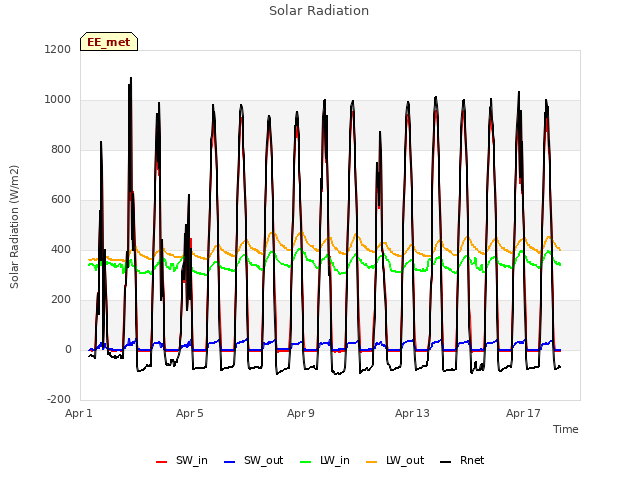Screen dimensions: 640x480
Task: Click the EE_met annotation tag
Action: tap(109, 42)
